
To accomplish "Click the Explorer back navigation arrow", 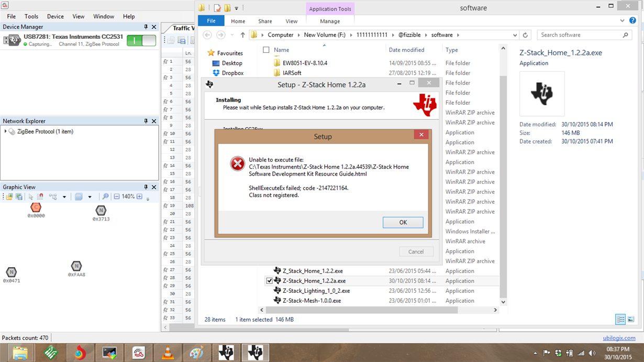I will (x=207, y=35).
